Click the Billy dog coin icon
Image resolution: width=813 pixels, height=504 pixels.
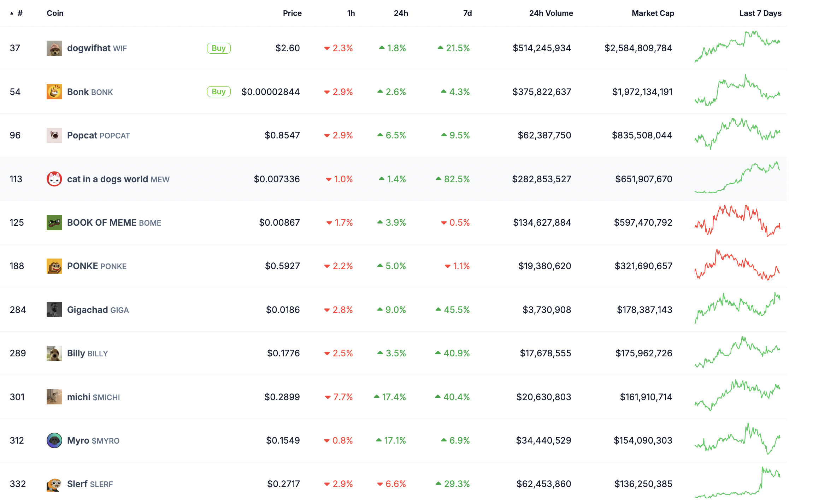click(54, 353)
